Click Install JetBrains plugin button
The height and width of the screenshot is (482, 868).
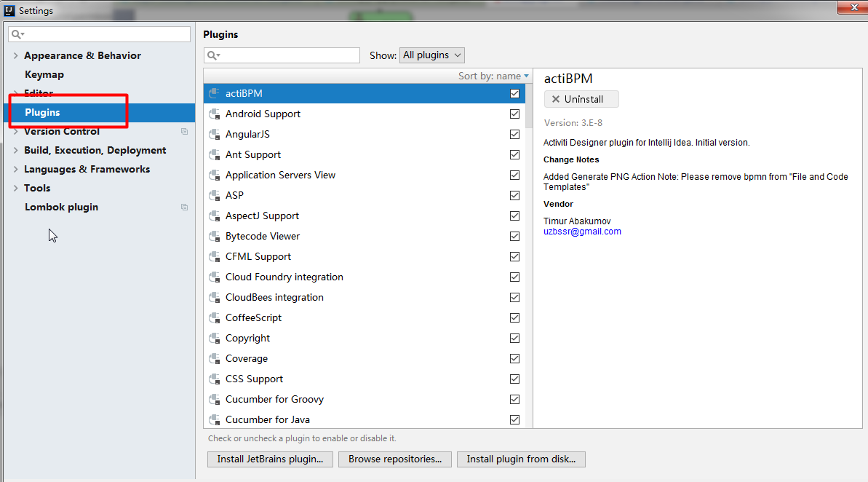point(270,459)
